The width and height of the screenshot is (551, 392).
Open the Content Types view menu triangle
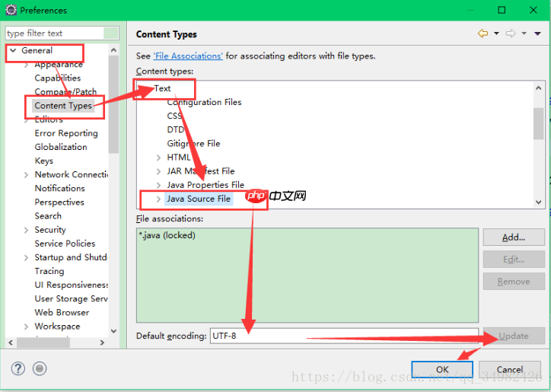pos(537,33)
